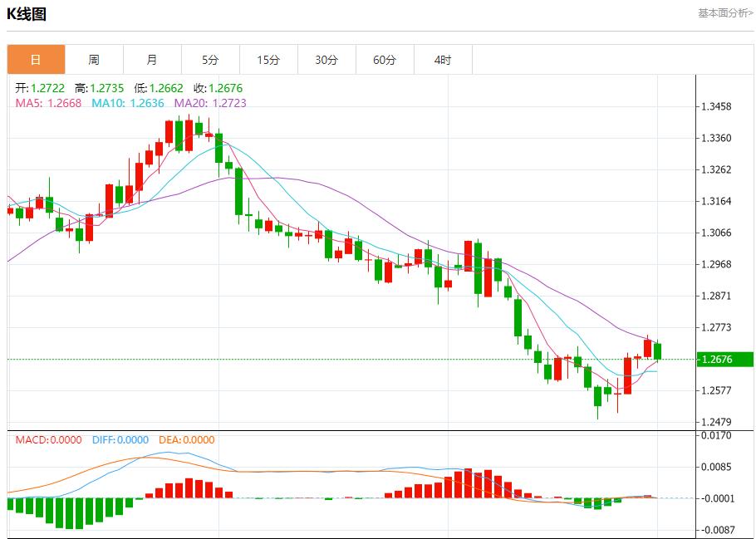Image resolution: width=756 pixels, height=539 pixels.
Task: Click the MA5 indicator label
Action: [x=48, y=103]
